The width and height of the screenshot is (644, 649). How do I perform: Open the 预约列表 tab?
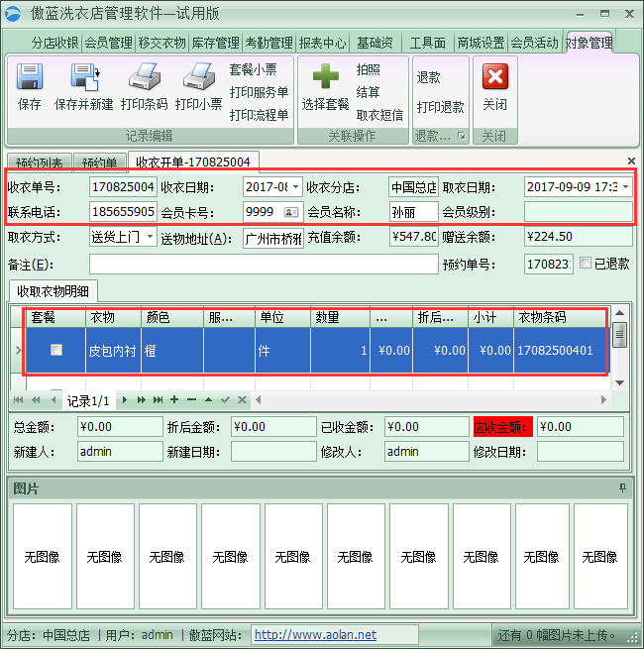point(39,162)
